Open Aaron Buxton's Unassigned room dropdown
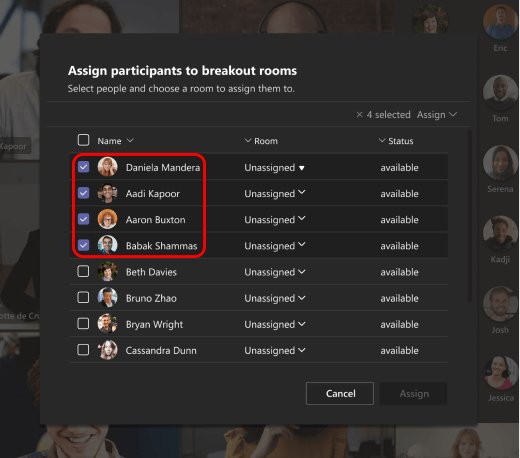The height and width of the screenshot is (458, 520). [274, 220]
